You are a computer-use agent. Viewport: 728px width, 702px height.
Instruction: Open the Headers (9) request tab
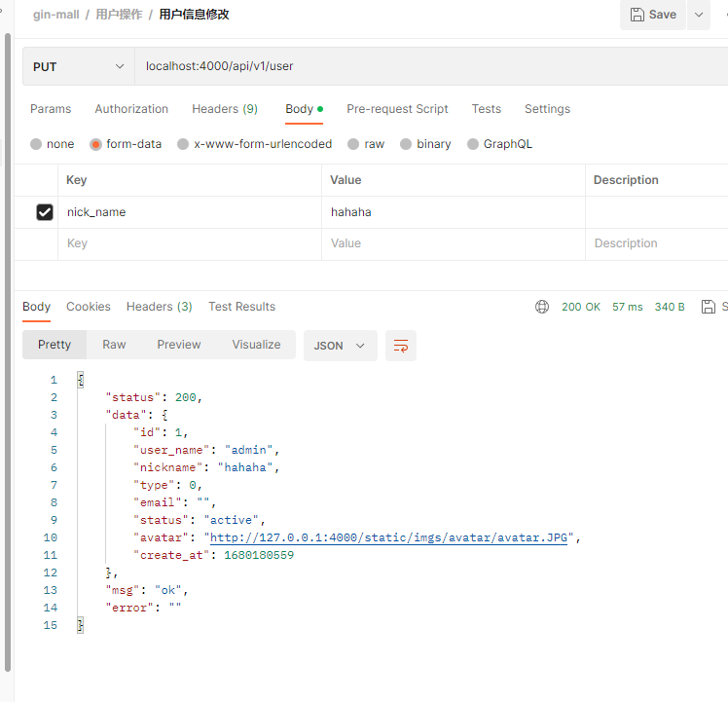point(224,109)
